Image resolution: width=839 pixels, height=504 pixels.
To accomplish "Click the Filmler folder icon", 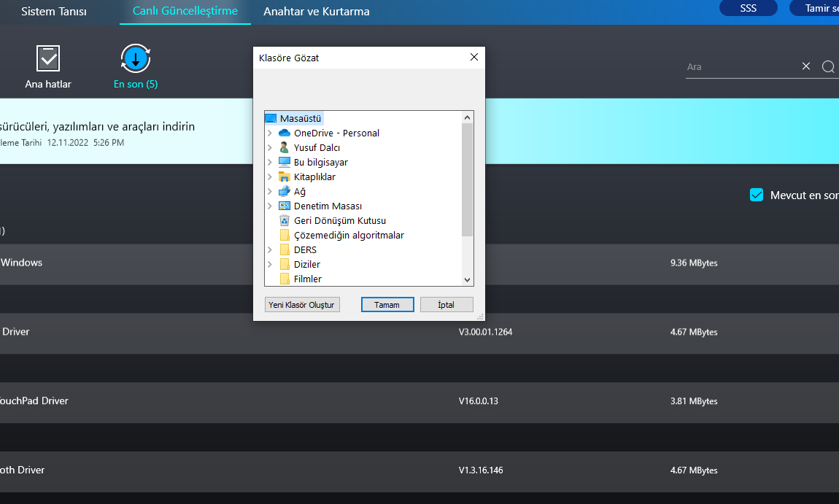I will pos(285,279).
